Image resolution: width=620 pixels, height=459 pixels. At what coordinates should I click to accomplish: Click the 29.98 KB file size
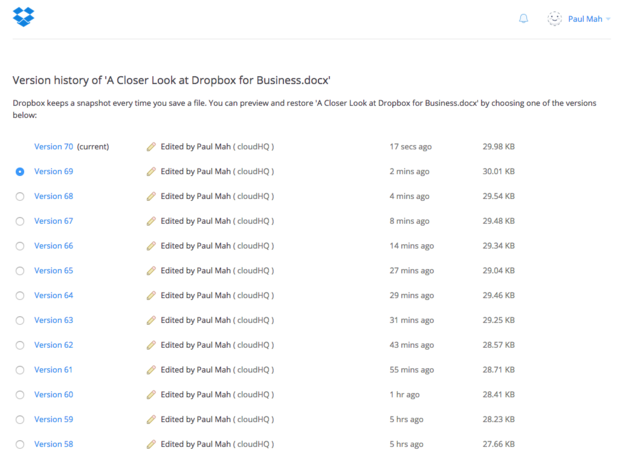(x=499, y=147)
